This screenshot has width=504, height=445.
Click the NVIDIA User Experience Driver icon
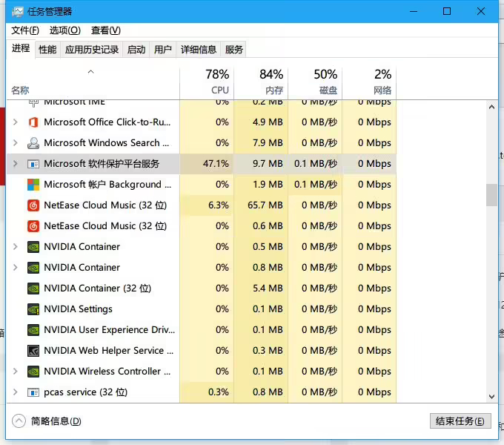point(33,330)
